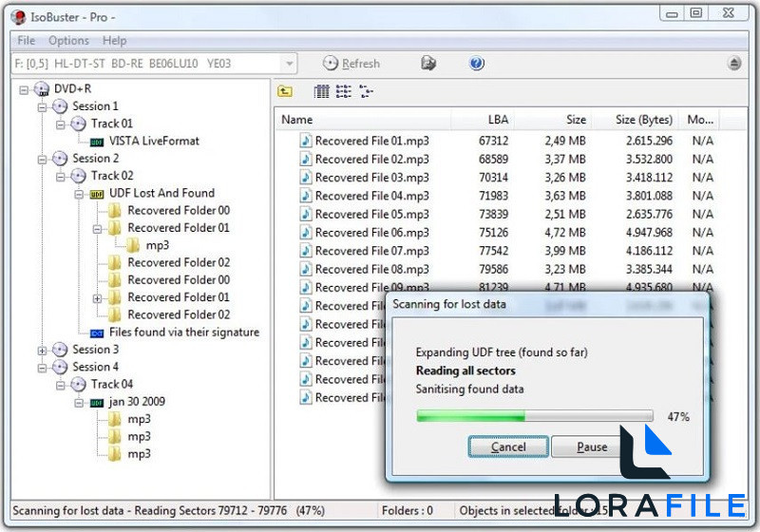This screenshot has width=760, height=532.
Task: Collapse the Track 02 node
Action: point(61,177)
